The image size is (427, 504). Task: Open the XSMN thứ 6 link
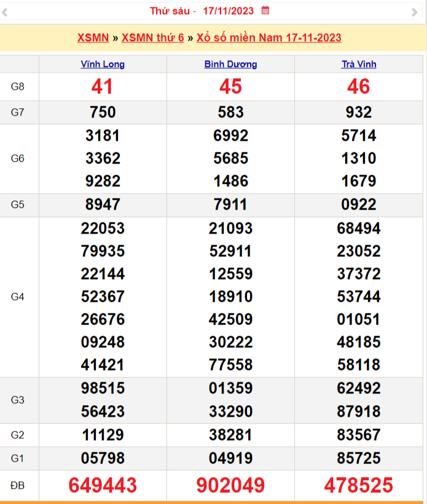[152, 37]
